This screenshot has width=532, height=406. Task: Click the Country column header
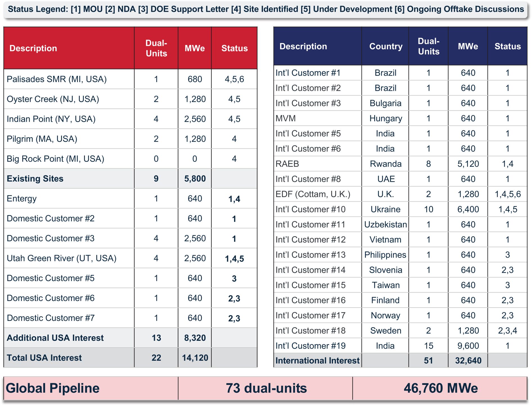pyautogui.click(x=386, y=46)
